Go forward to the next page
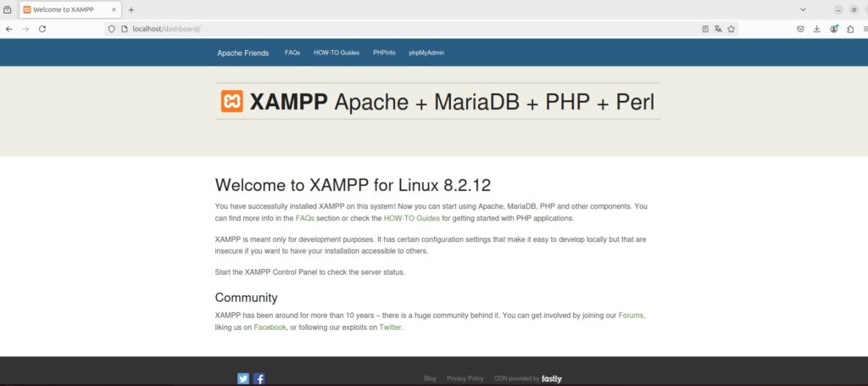The width and height of the screenshot is (868, 386). pyautogui.click(x=25, y=30)
